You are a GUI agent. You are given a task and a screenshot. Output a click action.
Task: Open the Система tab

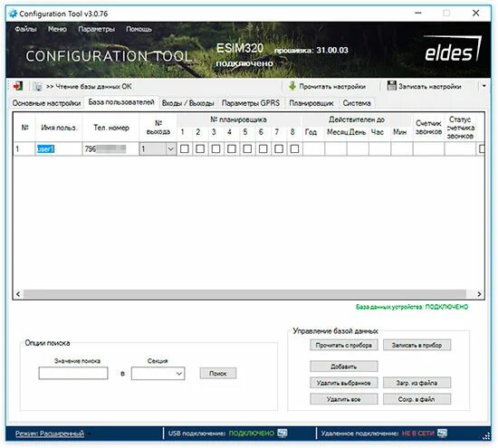[x=357, y=103]
